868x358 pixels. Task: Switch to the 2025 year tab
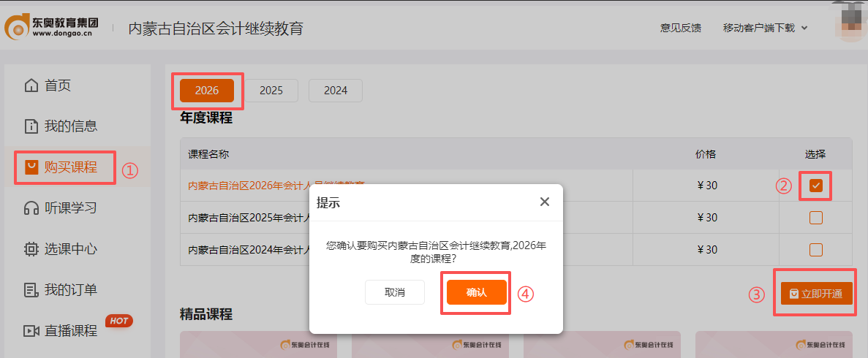pos(271,91)
